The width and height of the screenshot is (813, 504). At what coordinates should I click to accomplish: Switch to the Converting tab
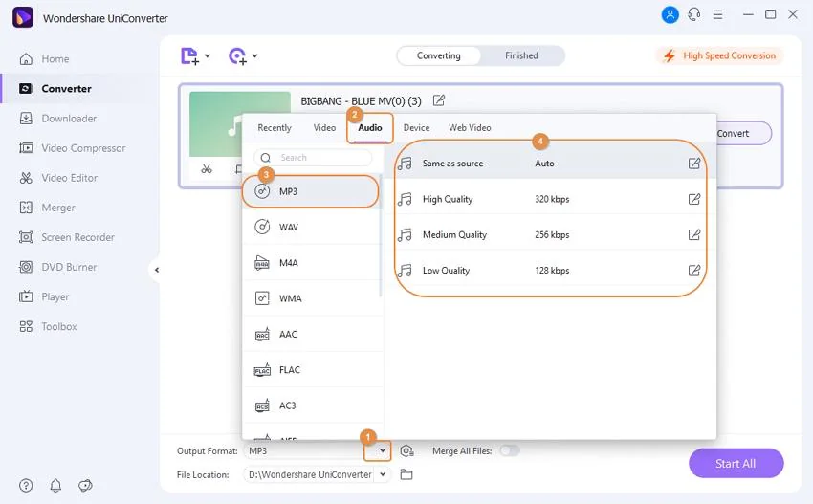point(439,55)
